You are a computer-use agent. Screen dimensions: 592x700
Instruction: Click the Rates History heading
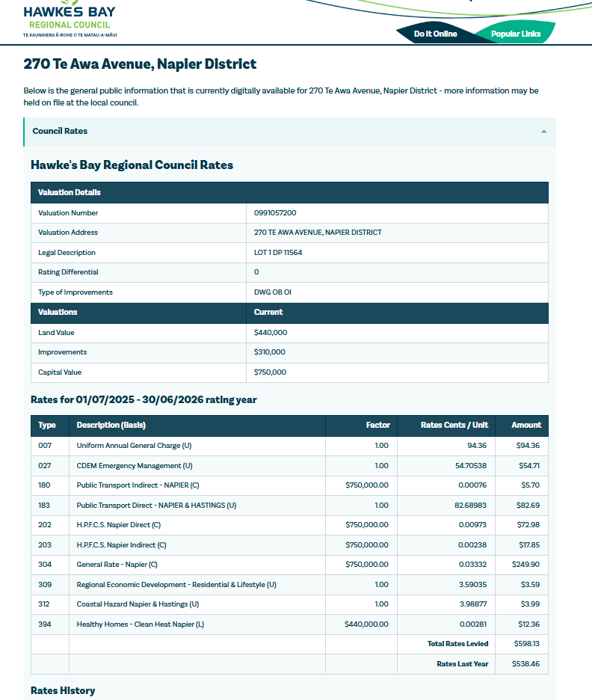(63, 690)
